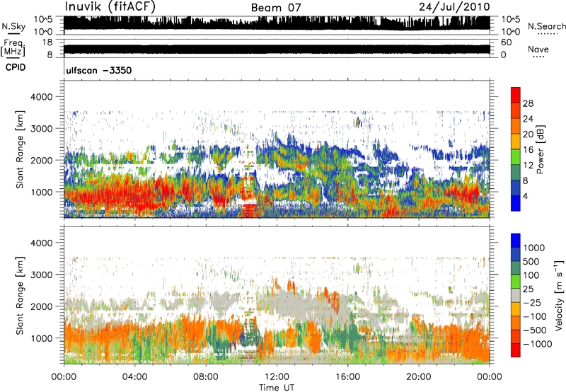Click the '-1000' tick on velocity colorbar
Viewport: 566px width, 392px height.
[x=537, y=344]
